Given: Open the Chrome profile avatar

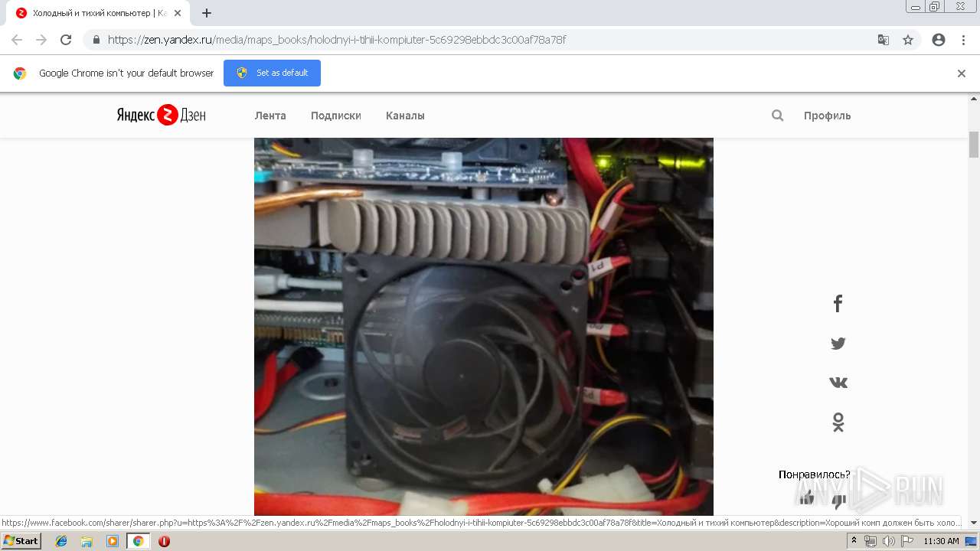Looking at the screenshot, I should [x=939, y=40].
